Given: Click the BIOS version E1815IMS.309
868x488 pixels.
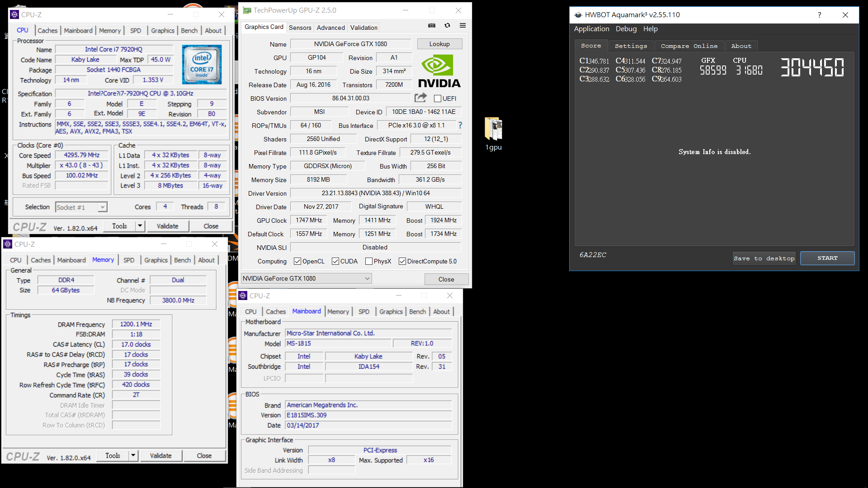Looking at the screenshot, I should [x=368, y=415].
